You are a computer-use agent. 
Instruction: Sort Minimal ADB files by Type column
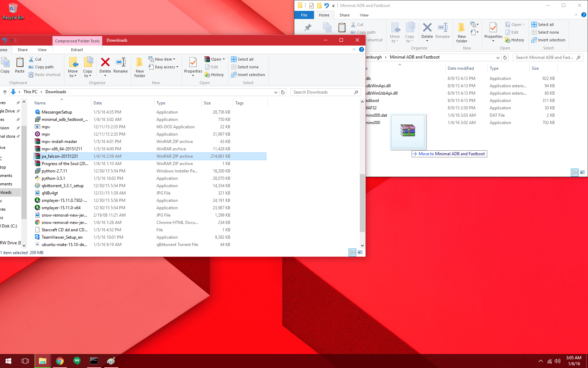coord(508,68)
